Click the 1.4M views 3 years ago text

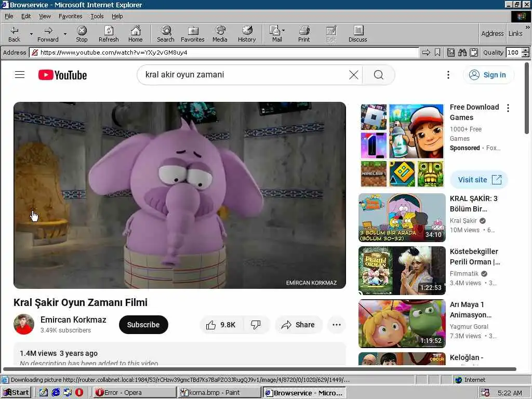59,353
